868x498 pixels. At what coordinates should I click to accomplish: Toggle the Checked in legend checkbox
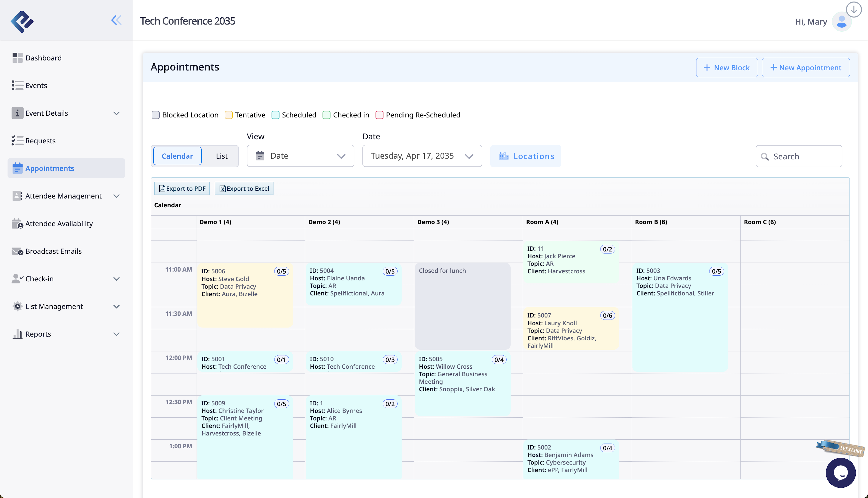click(x=326, y=115)
